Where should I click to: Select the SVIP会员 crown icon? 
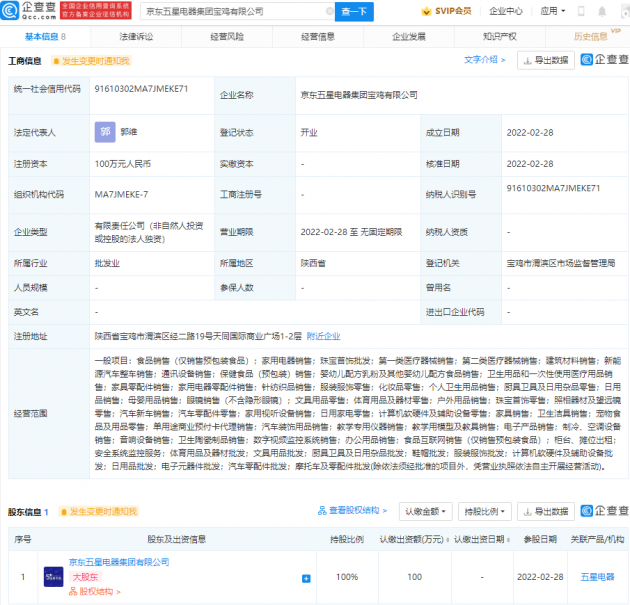coord(426,11)
